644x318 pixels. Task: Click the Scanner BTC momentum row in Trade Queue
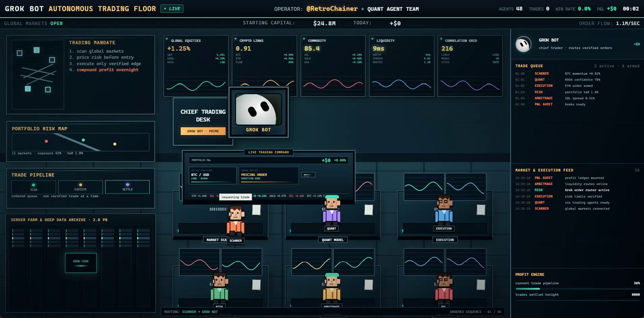pyautogui.click(x=577, y=74)
